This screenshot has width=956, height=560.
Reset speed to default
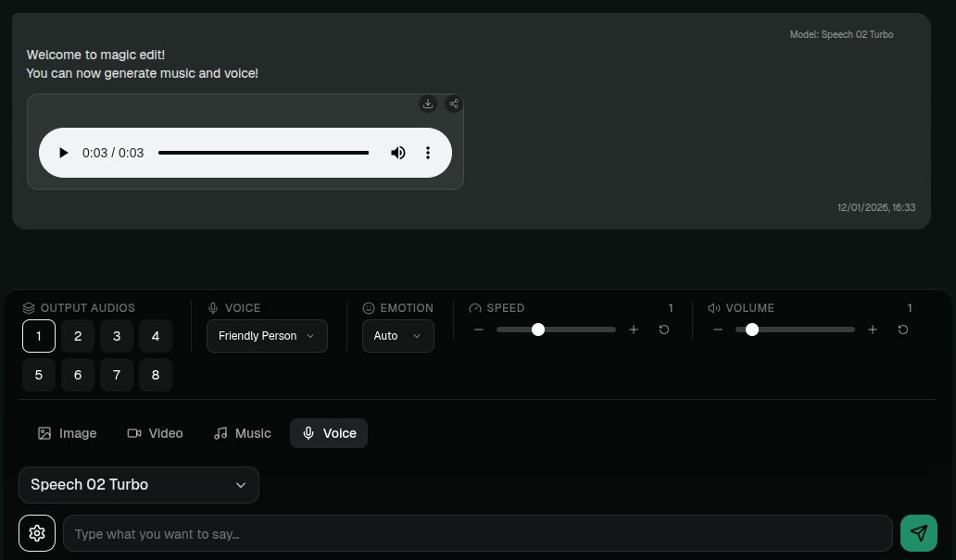tap(664, 330)
